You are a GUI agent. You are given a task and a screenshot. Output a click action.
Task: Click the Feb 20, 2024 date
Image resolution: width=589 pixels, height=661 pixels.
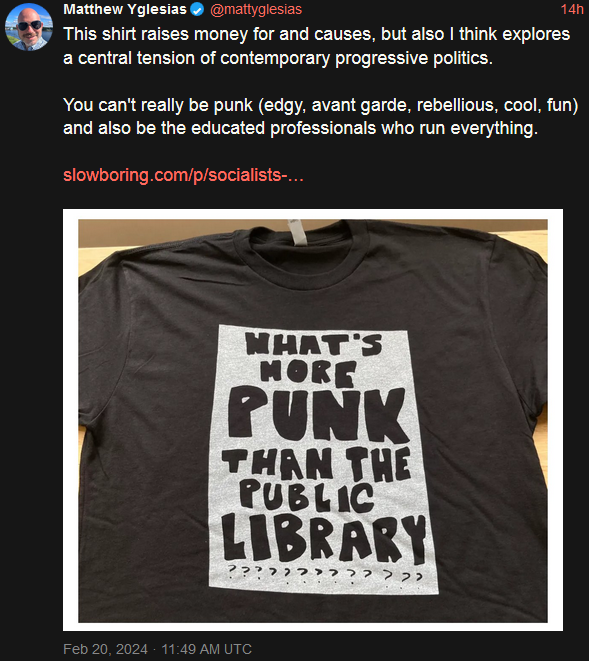105,649
